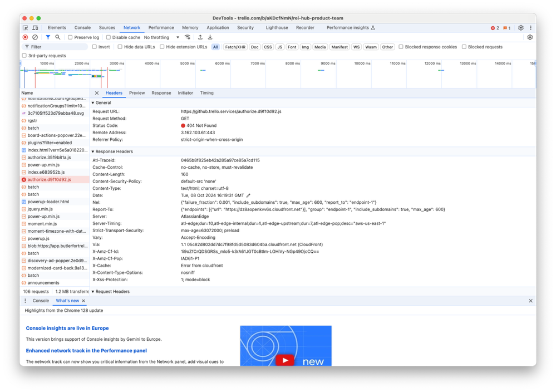The image size is (556, 392).
Task: Switch to the Sources panel
Action: (107, 28)
